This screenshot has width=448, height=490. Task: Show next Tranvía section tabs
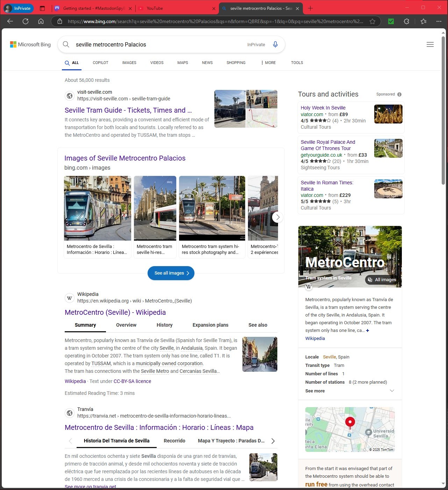273,441
